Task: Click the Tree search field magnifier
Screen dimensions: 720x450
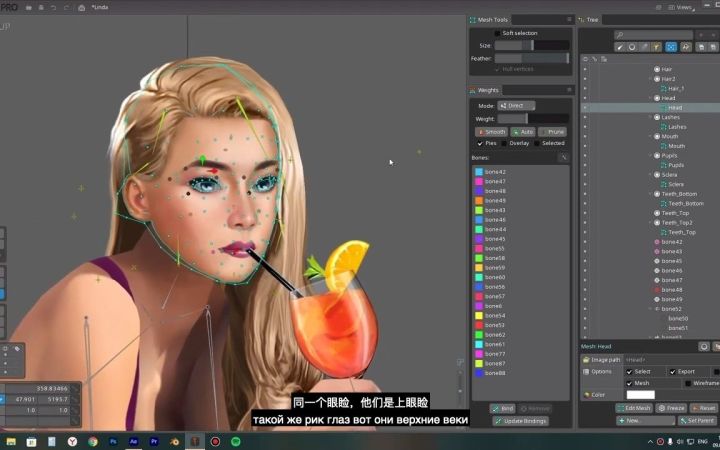Action: pyautogui.click(x=620, y=35)
